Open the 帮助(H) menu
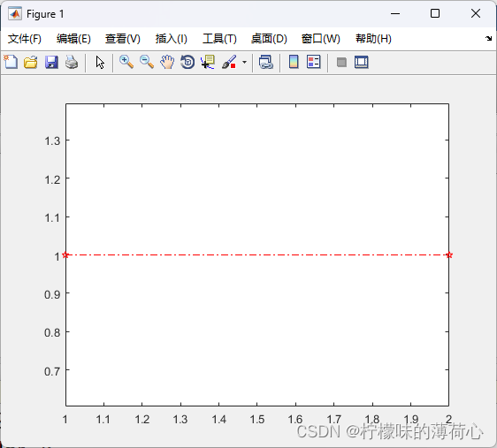Viewport: 497px width, 448px height. pyautogui.click(x=373, y=39)
